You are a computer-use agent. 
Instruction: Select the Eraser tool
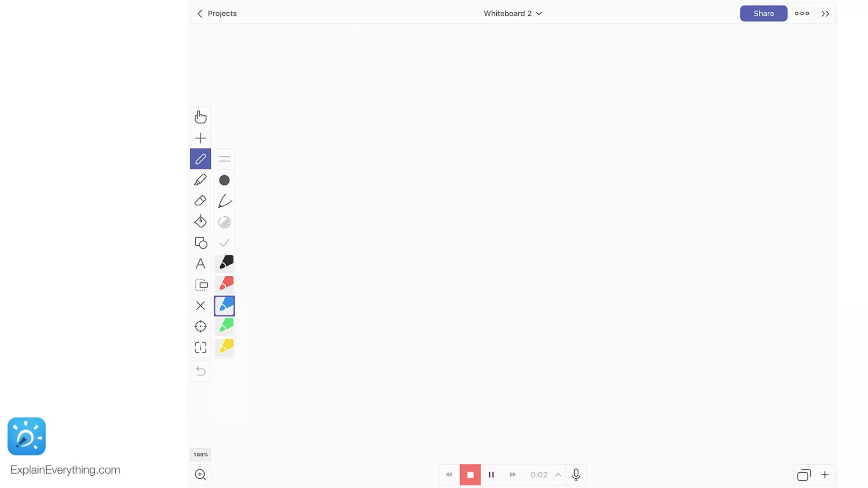200,200
